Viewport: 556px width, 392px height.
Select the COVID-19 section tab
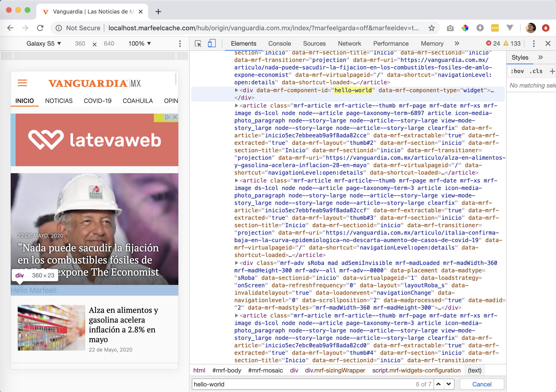[98, 101]
